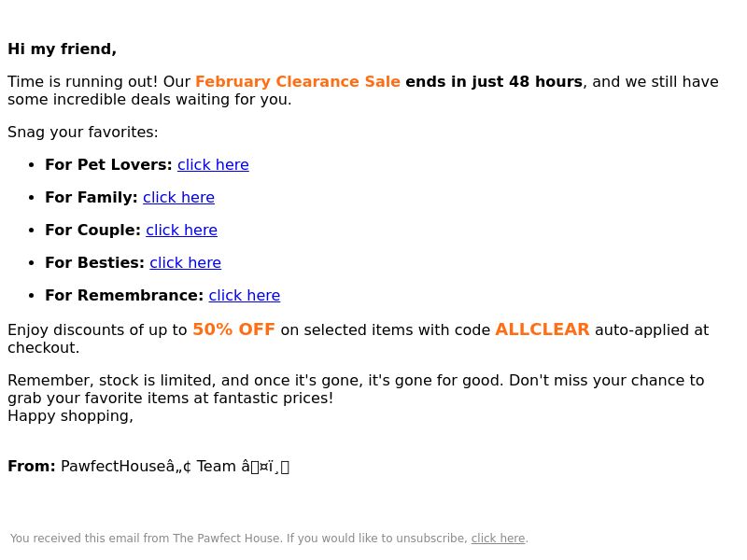747x560 pixels.
Task: Click the orange February Clearance Sale text
Action: coord(298,82)
